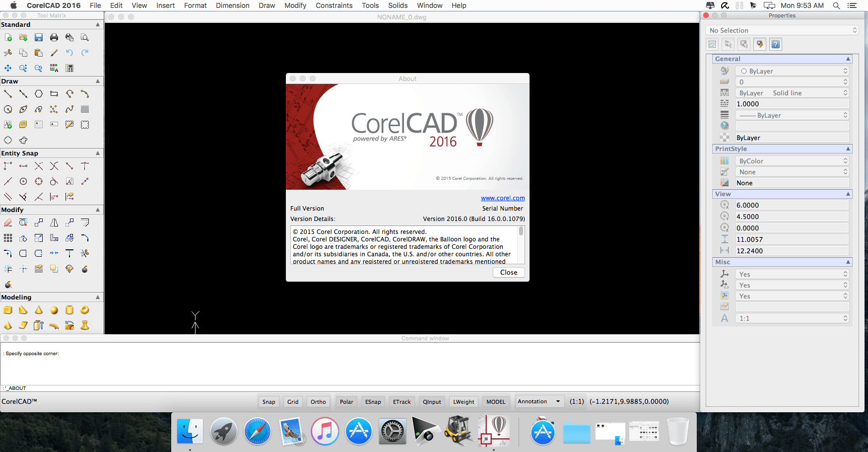
Task: Click the command input line showing _ABOUT
Action: click(x=350, y=388)
